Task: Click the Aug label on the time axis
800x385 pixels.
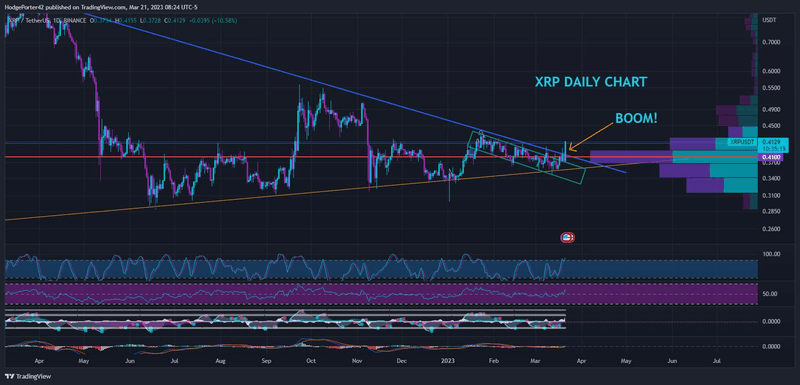Action: [220, 361]
